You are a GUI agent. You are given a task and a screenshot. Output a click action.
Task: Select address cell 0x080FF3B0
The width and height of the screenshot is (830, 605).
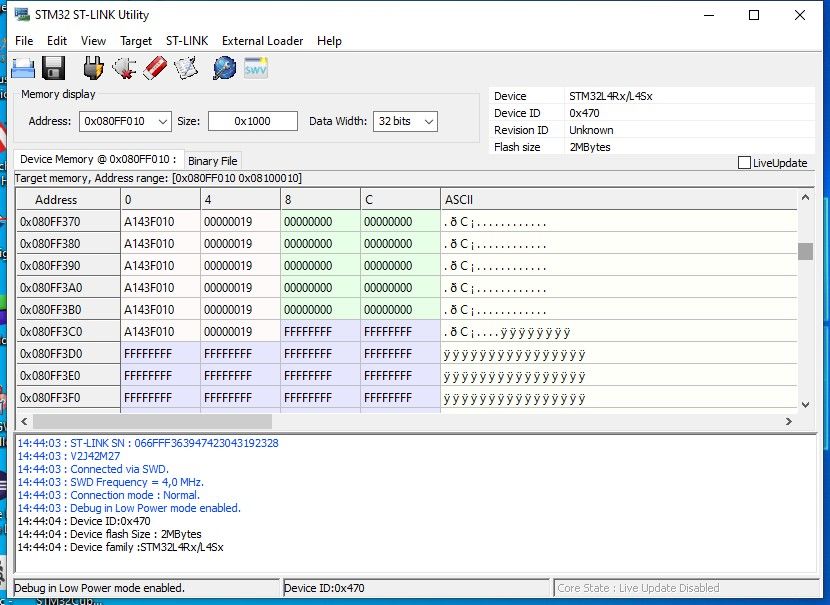coord(68,310)
